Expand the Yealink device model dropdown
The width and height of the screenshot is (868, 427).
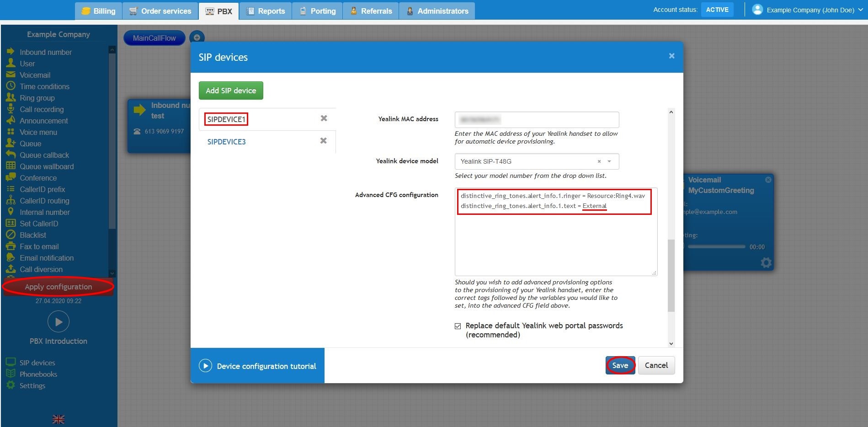coord(609,161)
